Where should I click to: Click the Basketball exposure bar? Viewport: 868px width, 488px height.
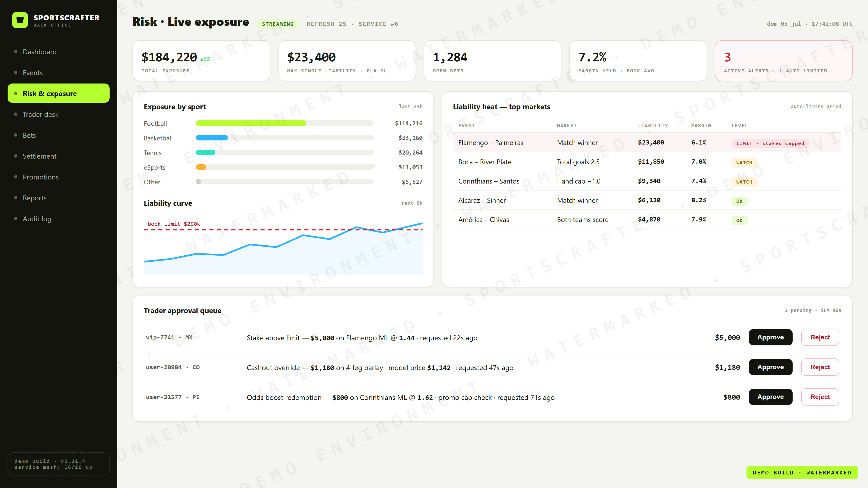click(x=284, y=138)
